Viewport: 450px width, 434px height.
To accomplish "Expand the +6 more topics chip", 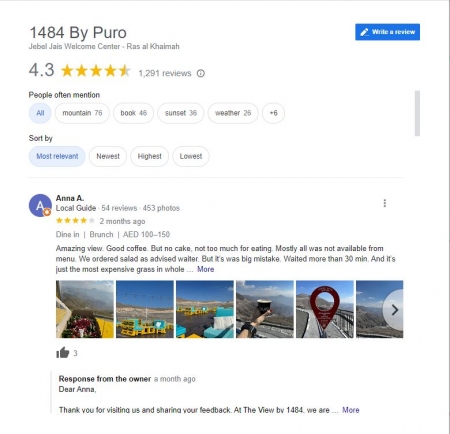I will [273, 113].
